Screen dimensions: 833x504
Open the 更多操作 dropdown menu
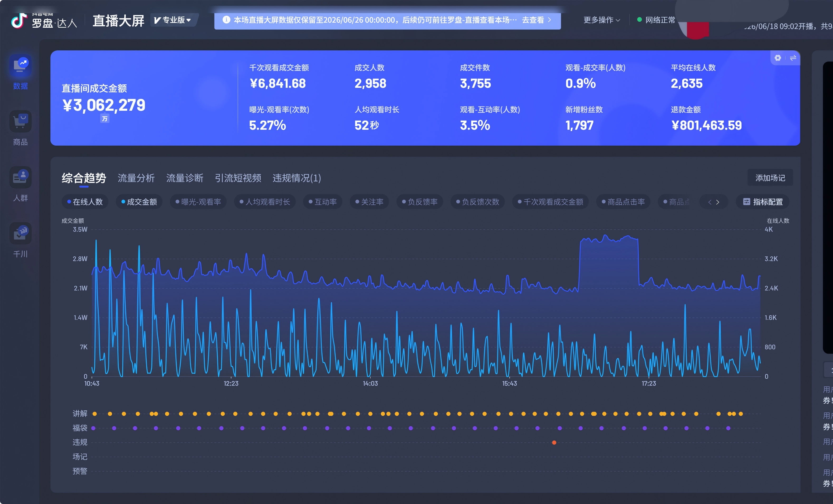coord(602,20)
